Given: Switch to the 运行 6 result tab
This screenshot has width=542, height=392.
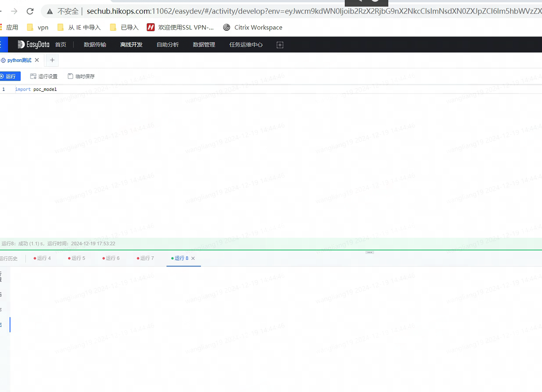Looking at the screenshot, I should point(112,259).
